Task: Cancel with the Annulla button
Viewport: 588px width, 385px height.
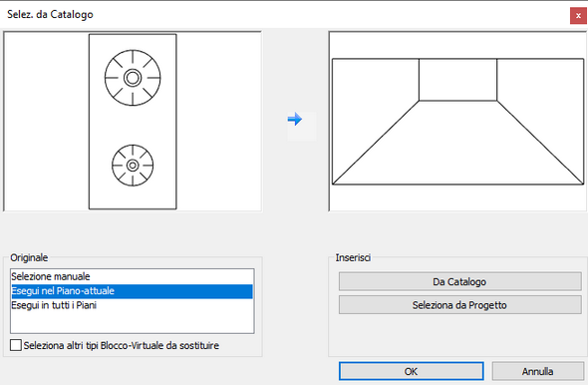Action: (537, 371)
